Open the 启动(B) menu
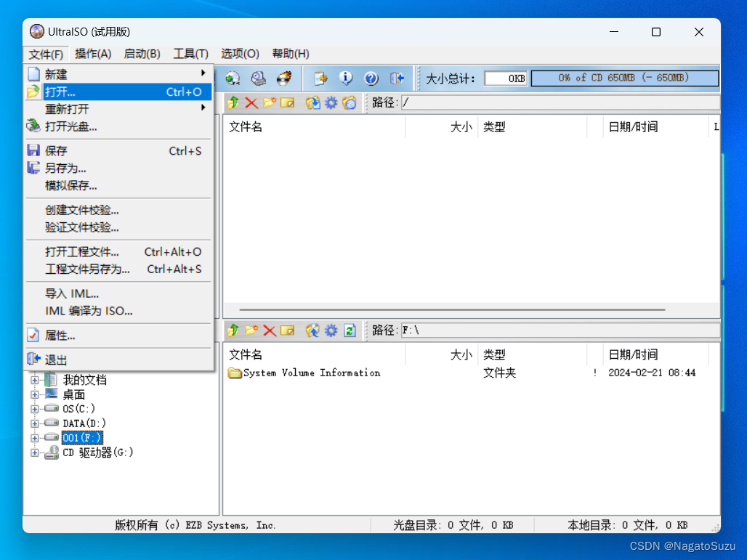This screenshot has height=560, width=747. click(x=142, y=53)
